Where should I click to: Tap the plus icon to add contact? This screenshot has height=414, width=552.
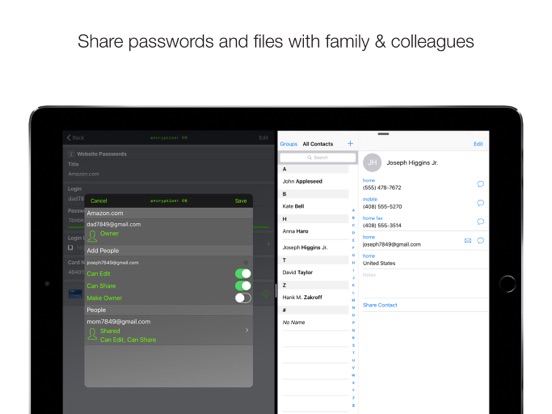[350, 143]
